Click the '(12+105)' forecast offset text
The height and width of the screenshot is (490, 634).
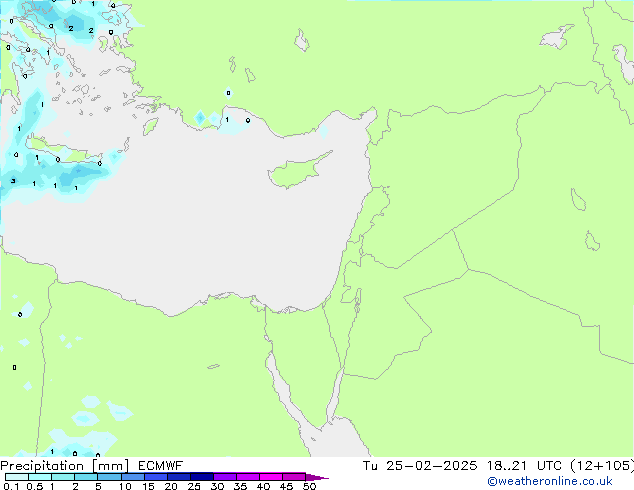coord(602,466)
